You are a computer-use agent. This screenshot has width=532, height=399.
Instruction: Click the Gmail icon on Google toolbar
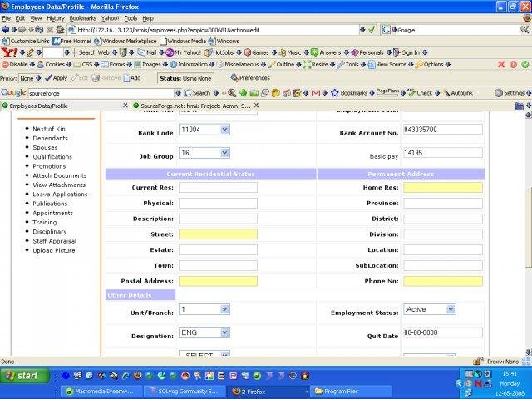tap(316, 93)
